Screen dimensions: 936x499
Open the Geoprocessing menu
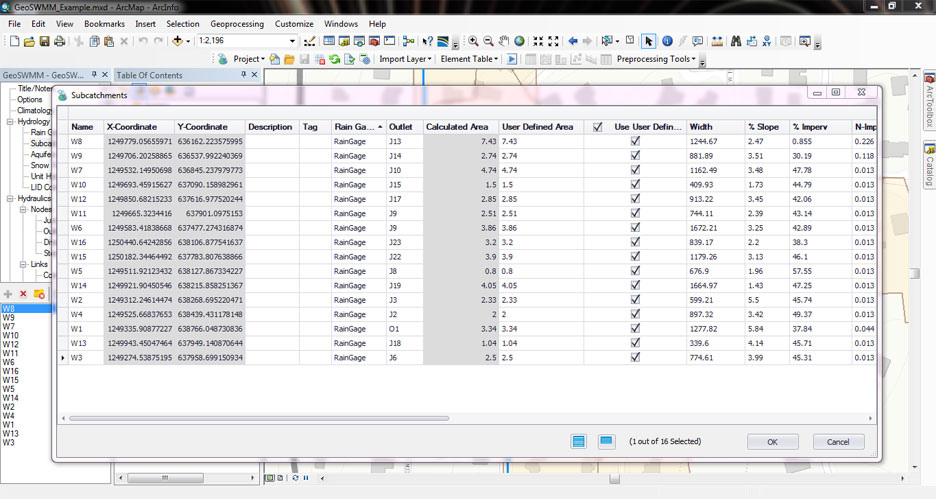click(x=236, y=23)
